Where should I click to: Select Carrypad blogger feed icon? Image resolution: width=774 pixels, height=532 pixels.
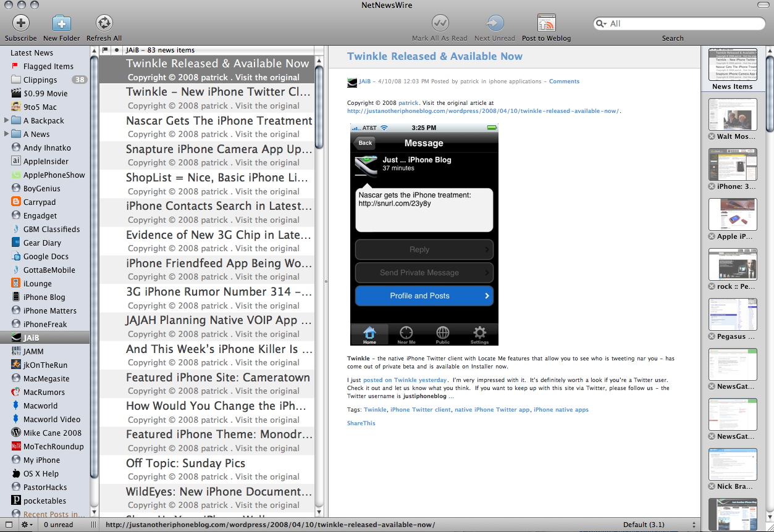tap(16, 202)
